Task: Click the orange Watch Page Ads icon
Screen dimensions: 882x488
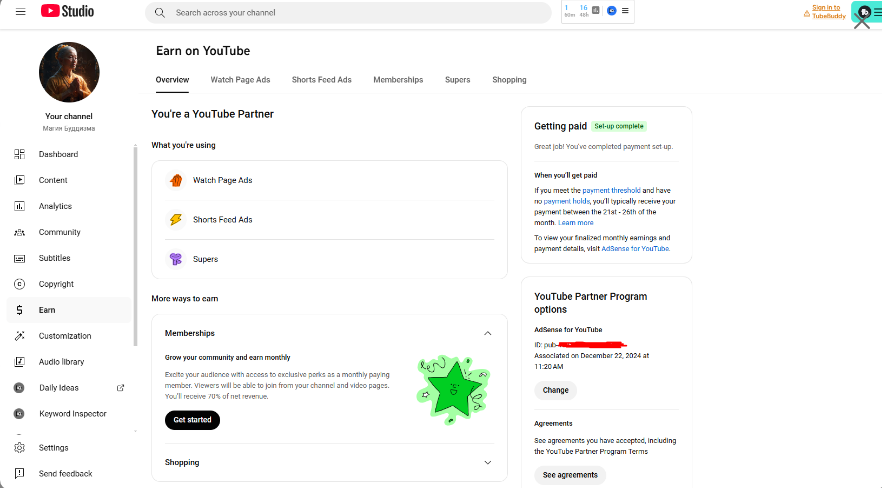Action: [x=176, y=180]
